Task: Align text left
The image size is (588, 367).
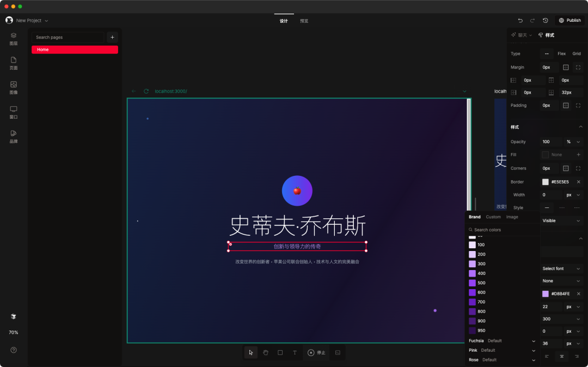Action: tap(547, 356)
